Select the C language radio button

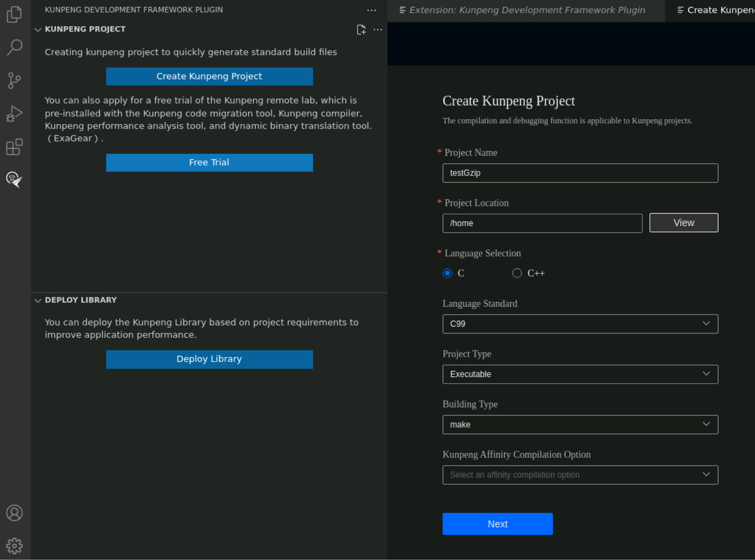coord(447,273)
